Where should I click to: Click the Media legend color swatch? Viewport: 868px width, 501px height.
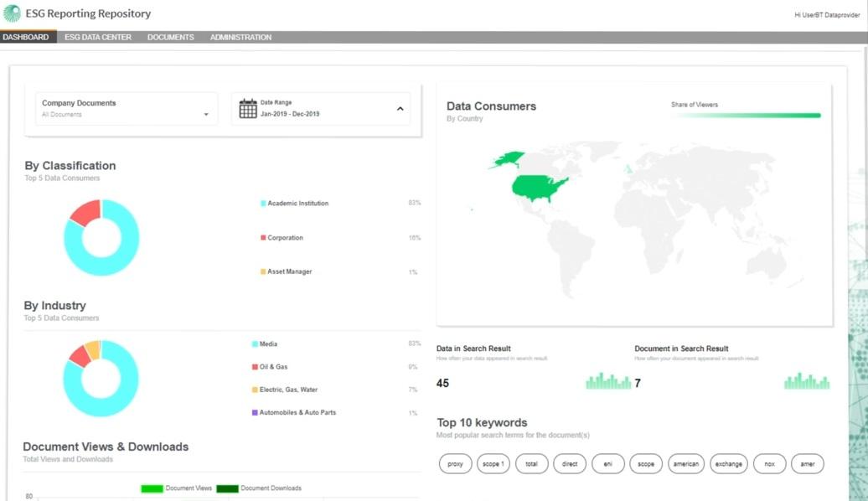click(x=255, y=343)
